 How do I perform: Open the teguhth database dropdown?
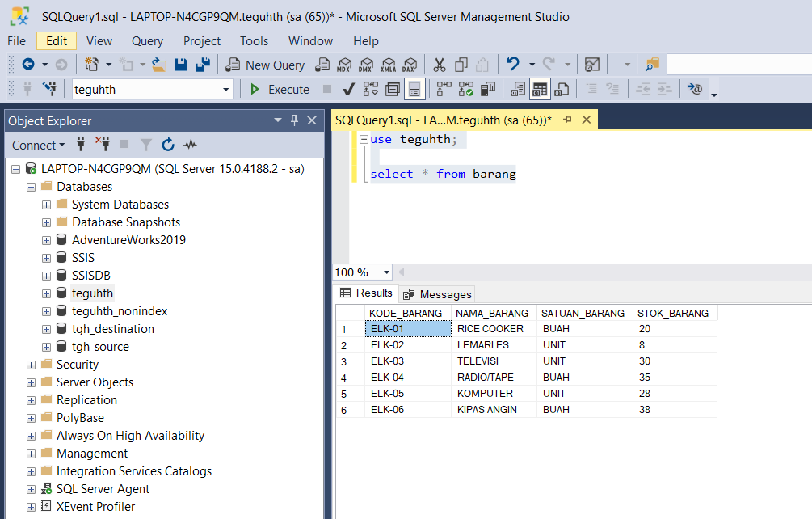tap(225, 90)
